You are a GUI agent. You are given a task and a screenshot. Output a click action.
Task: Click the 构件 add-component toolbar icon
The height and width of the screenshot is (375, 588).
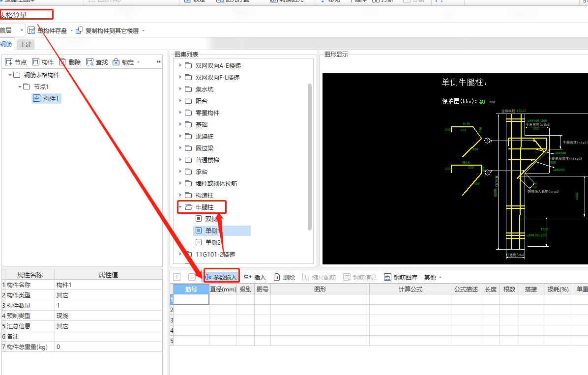(35, 62)
